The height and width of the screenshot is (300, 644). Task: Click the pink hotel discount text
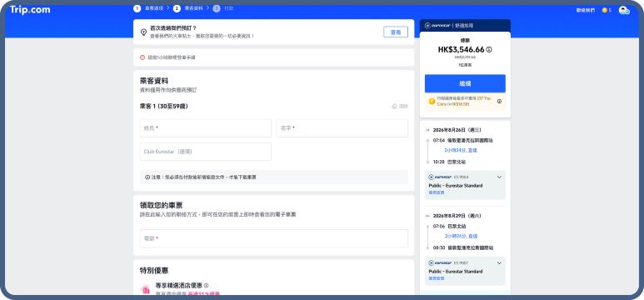204,294
